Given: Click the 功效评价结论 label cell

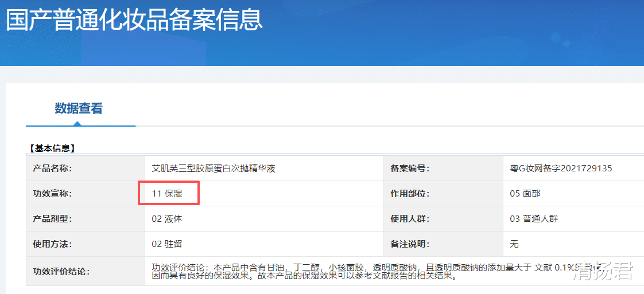Looking at the screenshot, I should click(86, 272).
